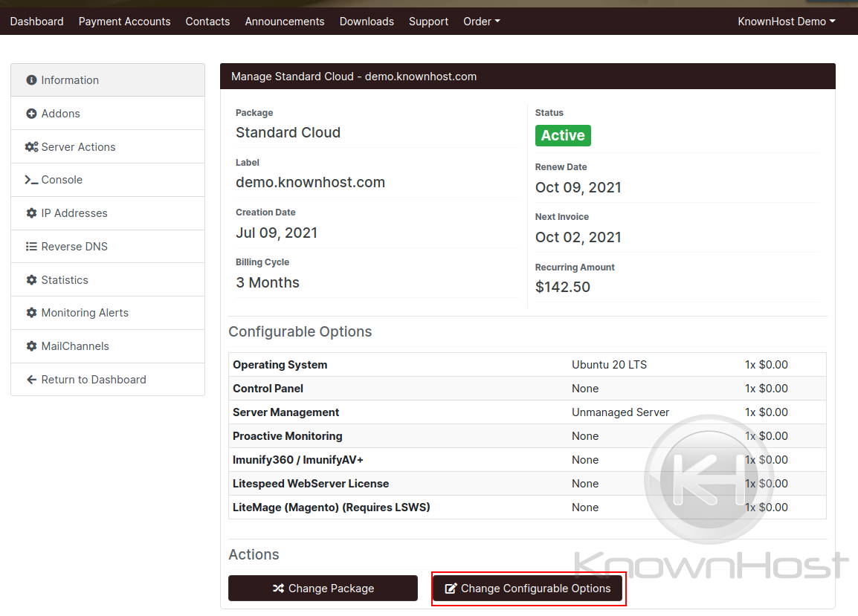This screenshot has height=616, width=858.
Task: Click the Console terminal prompt icon
Action: 31,179
